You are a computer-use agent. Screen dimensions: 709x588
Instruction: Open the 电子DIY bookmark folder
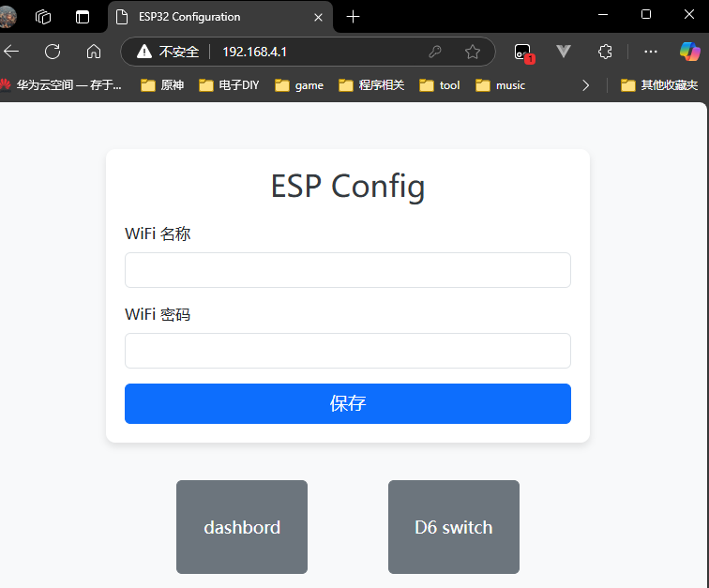click(229, 85)
